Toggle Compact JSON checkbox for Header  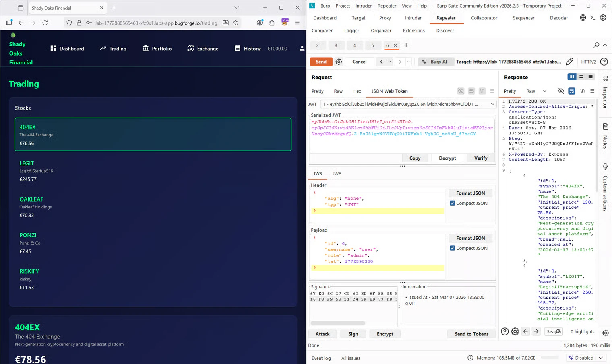[452, 203]
